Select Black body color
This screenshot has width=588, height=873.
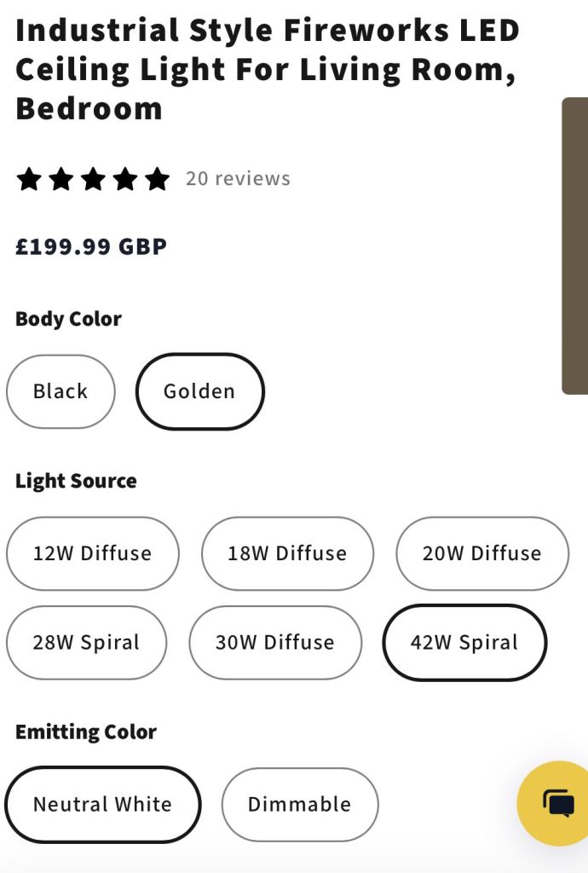[61, 391]
